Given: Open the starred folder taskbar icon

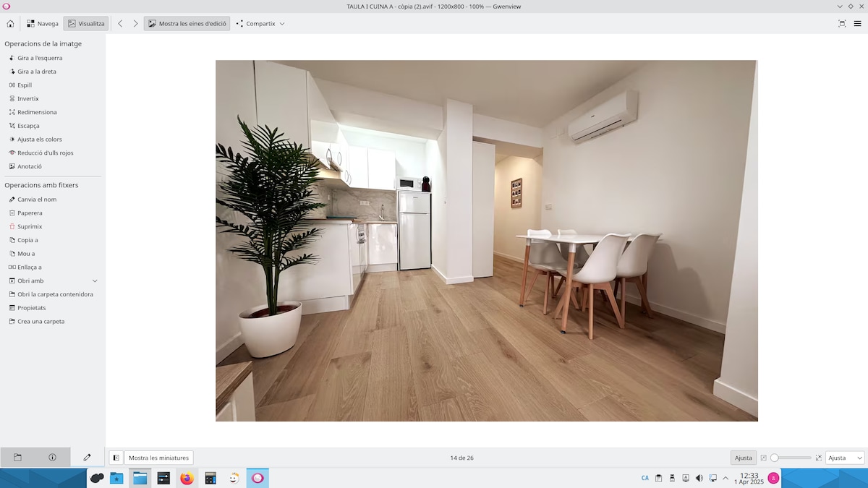Looking at the screenshot, I should pos(116,478).
